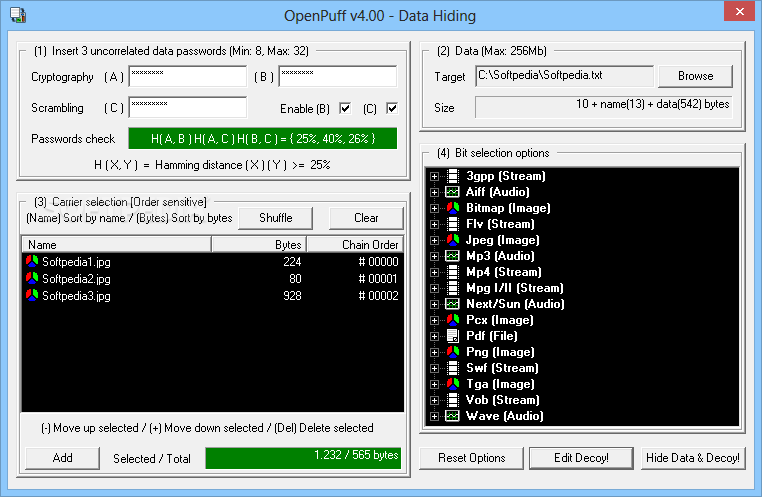
Task: Select the "# 00001" chain order cell
Action: coord(378,279)
